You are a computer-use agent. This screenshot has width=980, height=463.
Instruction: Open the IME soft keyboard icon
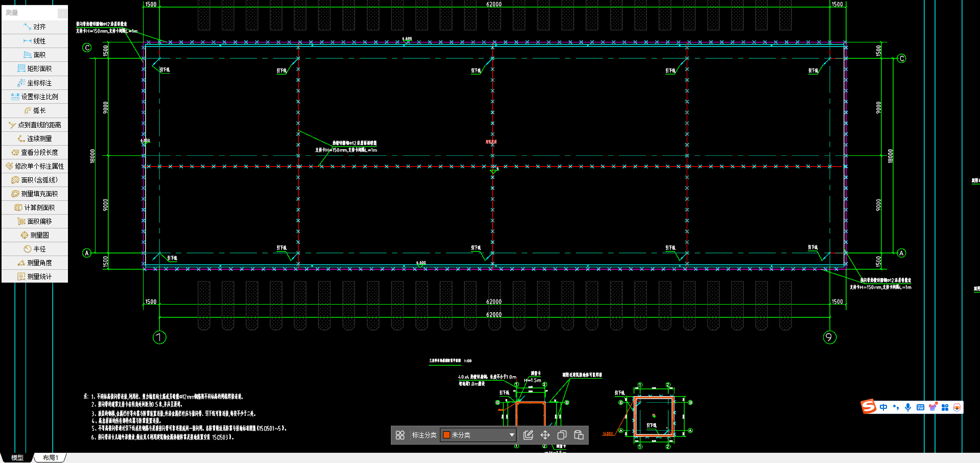coord(920,407)
